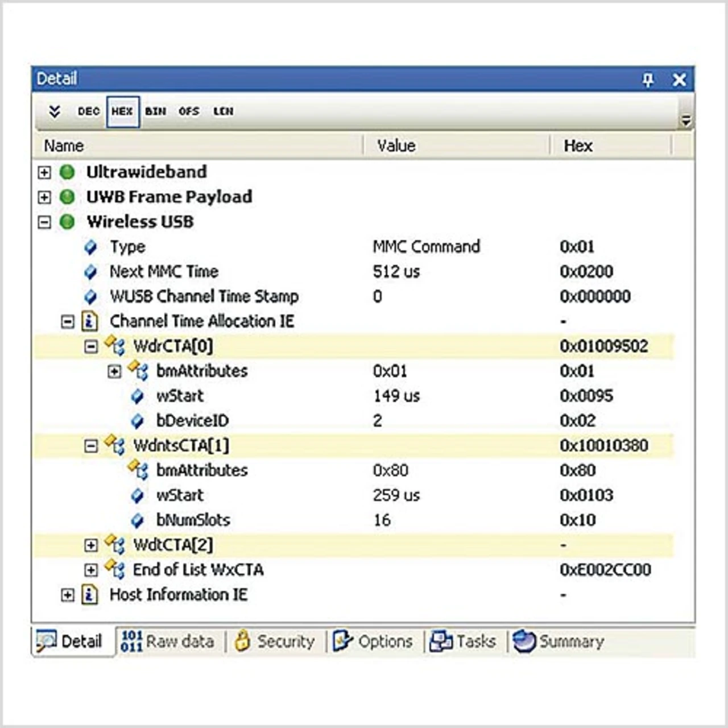The image size is (728, 728).
Task: Click the OFS toolbar button
Action: (x=189, y=111)
